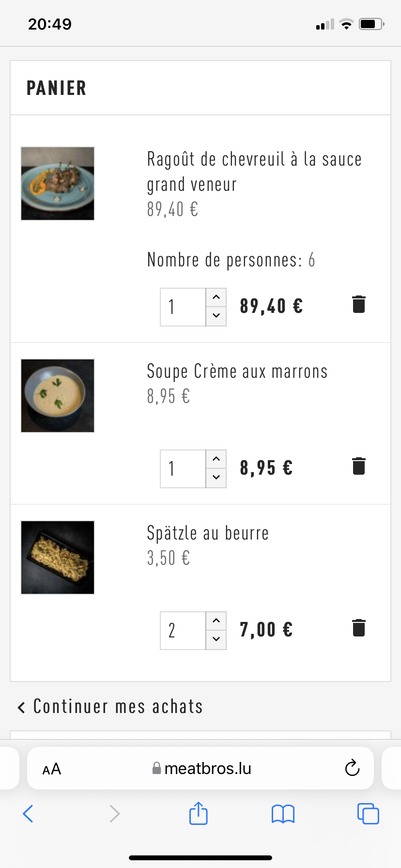Trash the Spätzle au beurre item

point(359,628)
